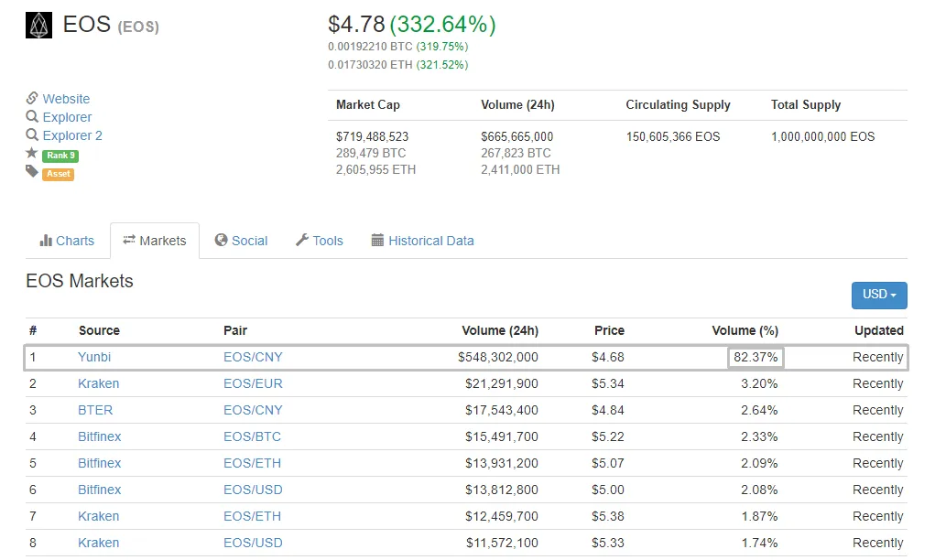Click the $548,302,000 volume cell
Screen dimensions: 935x560
coord(498,357)
